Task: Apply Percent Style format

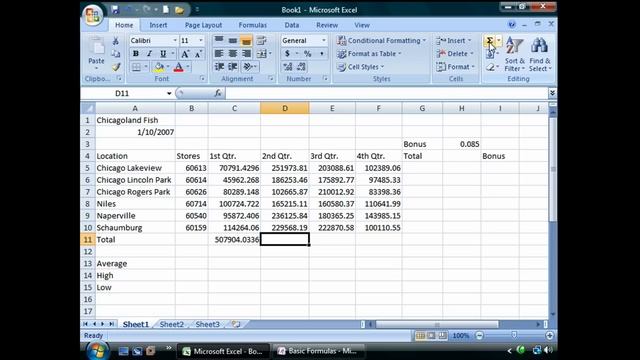Action: (x=307, y=54)
